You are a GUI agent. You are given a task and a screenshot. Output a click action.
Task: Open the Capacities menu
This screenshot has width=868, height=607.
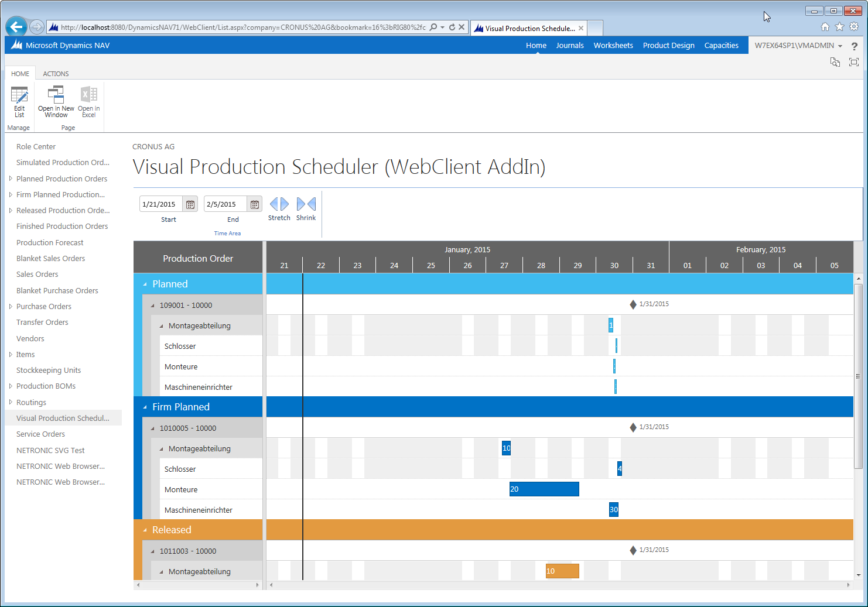721,45
